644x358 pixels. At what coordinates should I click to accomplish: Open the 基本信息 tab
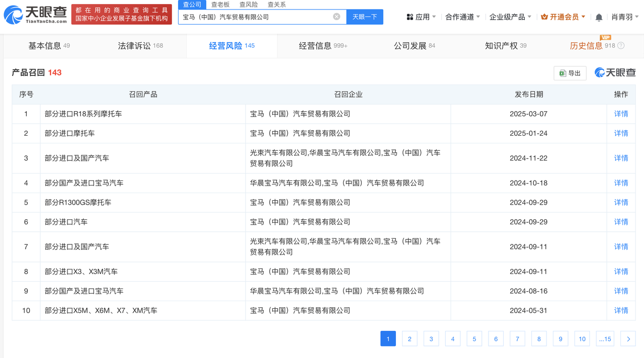pyautogui.click(x=49, y=46)
